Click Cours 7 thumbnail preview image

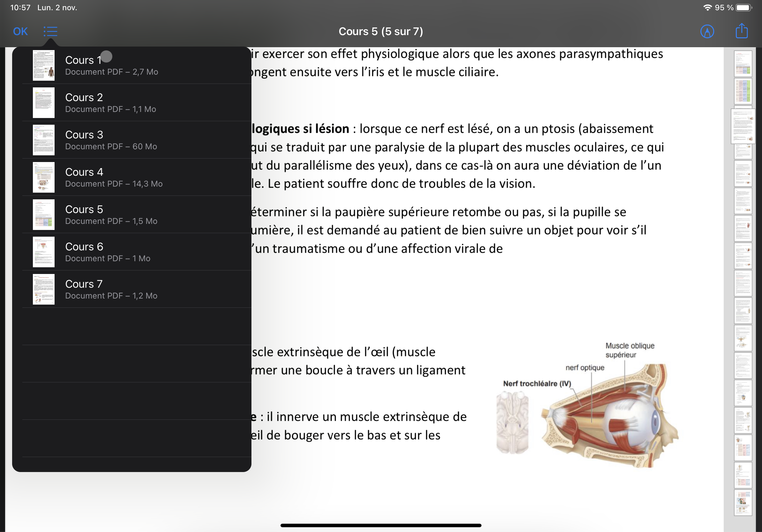point(43,289)
